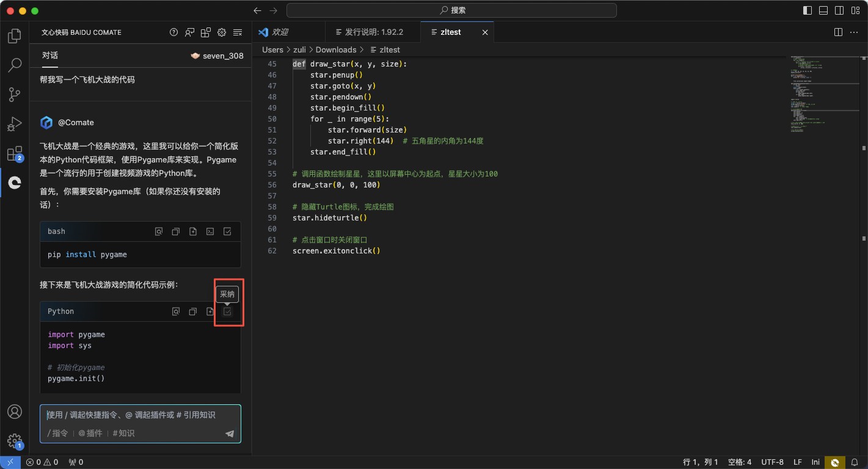Toggle the bottom panel layout
Image resolution: width=868 pixels, height=469 pixels.
[x=823, y=10]
